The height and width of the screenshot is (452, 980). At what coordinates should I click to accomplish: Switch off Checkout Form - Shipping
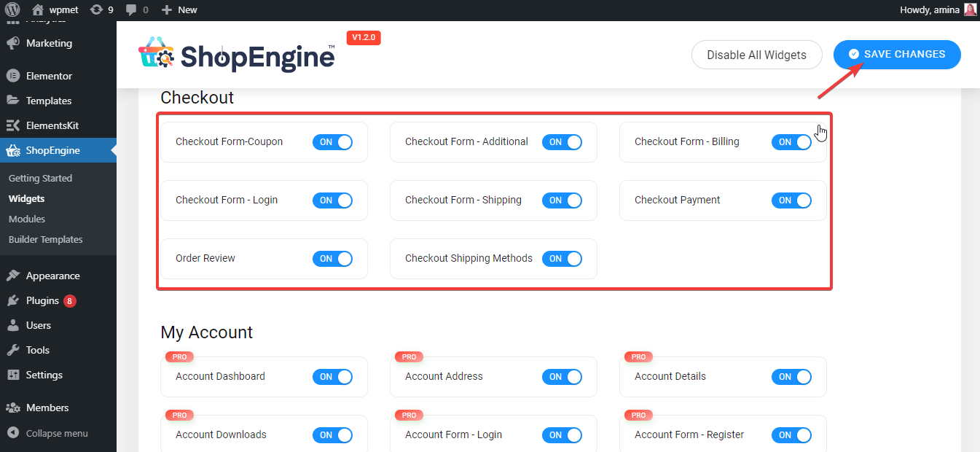tap(562, 200)
